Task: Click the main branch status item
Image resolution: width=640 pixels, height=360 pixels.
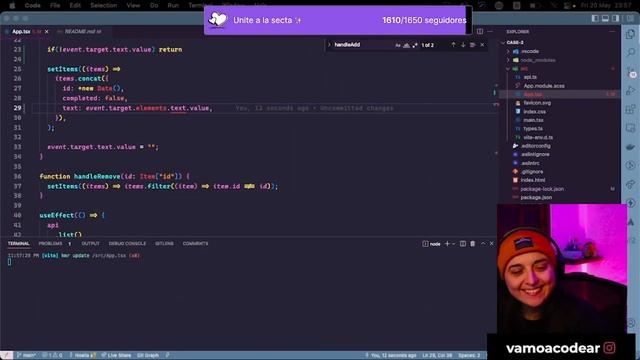Action: tap(26, 355)
